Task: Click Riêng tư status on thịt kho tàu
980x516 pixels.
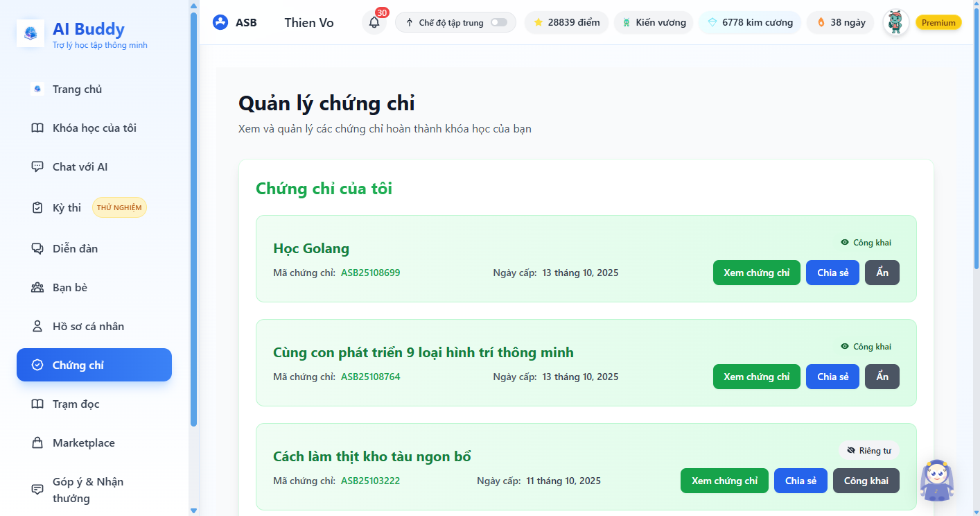Action: pos(869,451)
